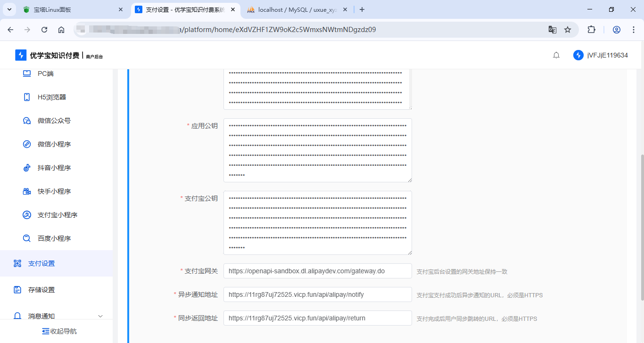Viewport: 644px width, 343px height.
Task: Open 百度小程序 settings
Action: pyautogui.click(x=54, y=238)
